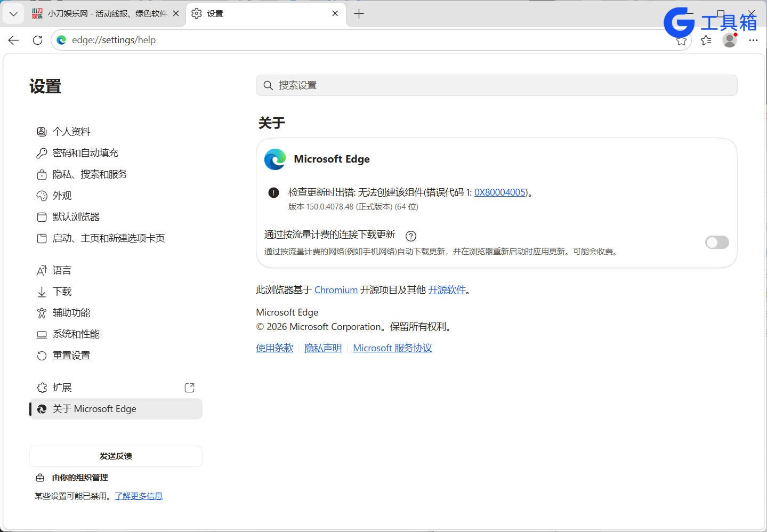The width and height of the screenshot is (767, 532).
Task: Open 下载 via its download arrow icon
Action: coord(42,292)
